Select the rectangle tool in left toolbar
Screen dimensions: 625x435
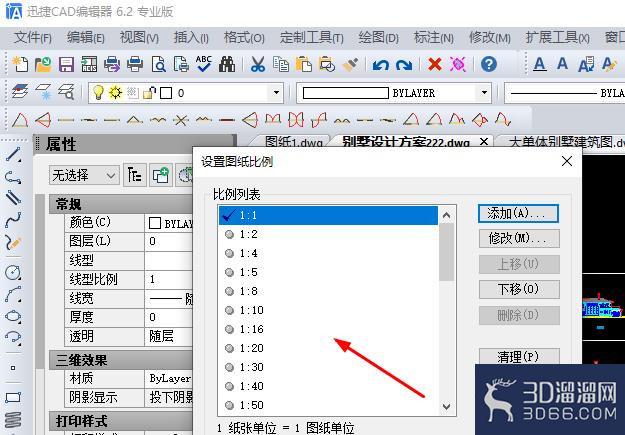coord(13,398)
